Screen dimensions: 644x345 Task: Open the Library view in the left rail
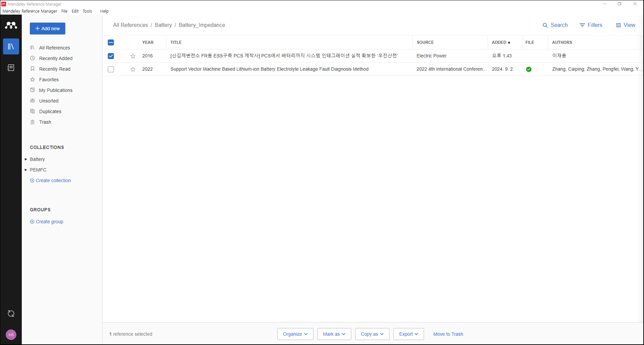tap(11, 46)
